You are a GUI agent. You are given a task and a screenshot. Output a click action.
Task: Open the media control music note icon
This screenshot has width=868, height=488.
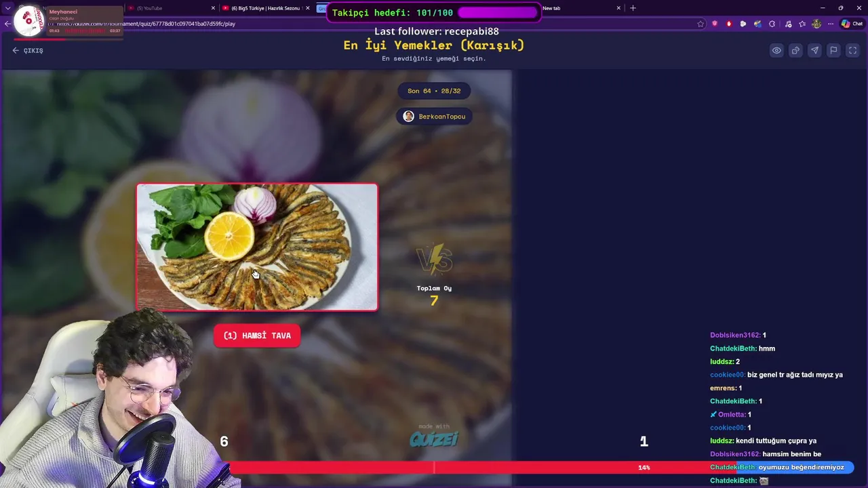[x=787, y=24]
